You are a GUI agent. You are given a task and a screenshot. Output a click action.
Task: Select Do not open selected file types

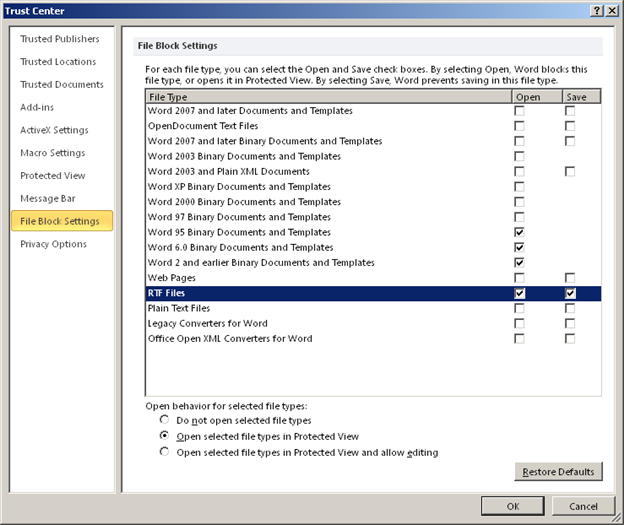pyautogui.click(x=165, y=420)
